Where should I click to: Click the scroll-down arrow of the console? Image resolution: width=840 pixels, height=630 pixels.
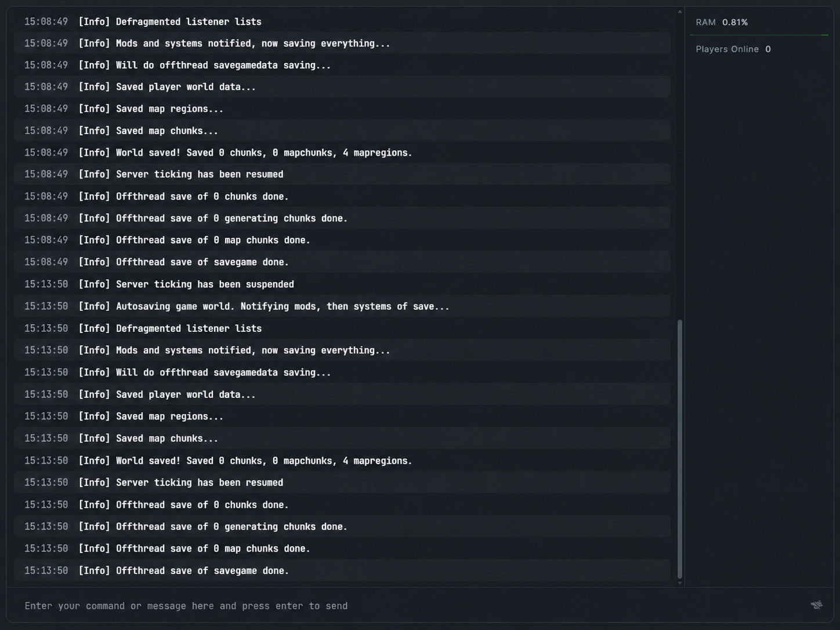click(679, 583)
